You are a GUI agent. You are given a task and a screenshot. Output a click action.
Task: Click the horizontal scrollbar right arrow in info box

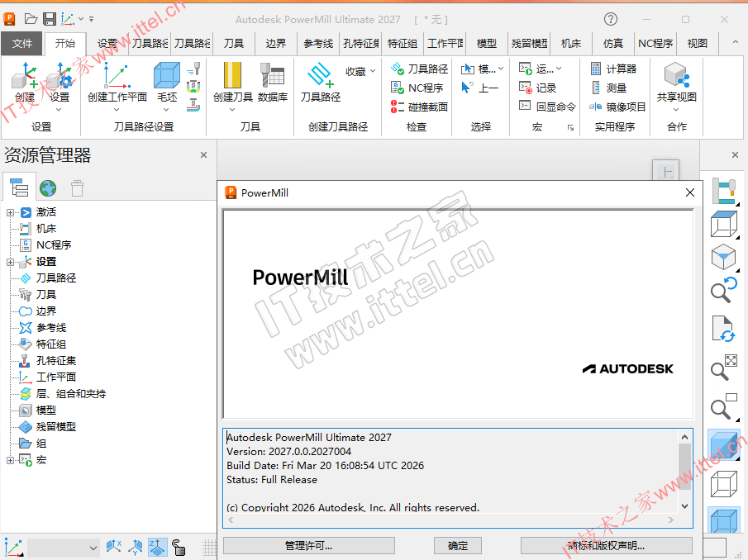pos(670,520)
